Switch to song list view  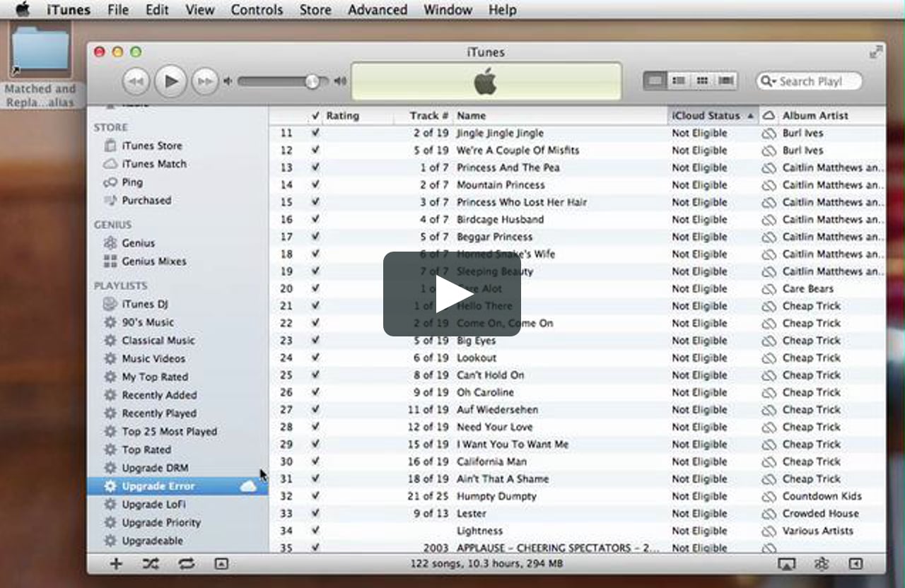[x=655, y=81]
